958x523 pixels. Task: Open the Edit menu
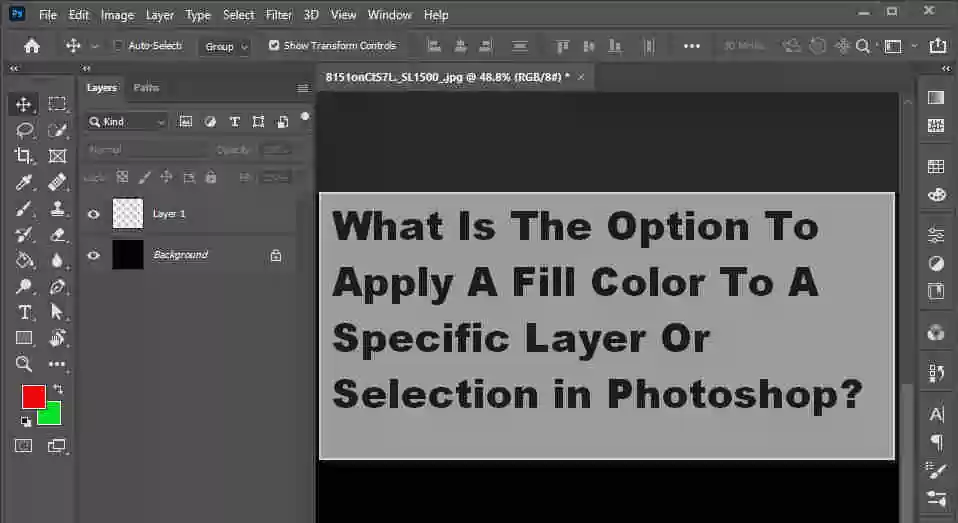click(78, 15)
